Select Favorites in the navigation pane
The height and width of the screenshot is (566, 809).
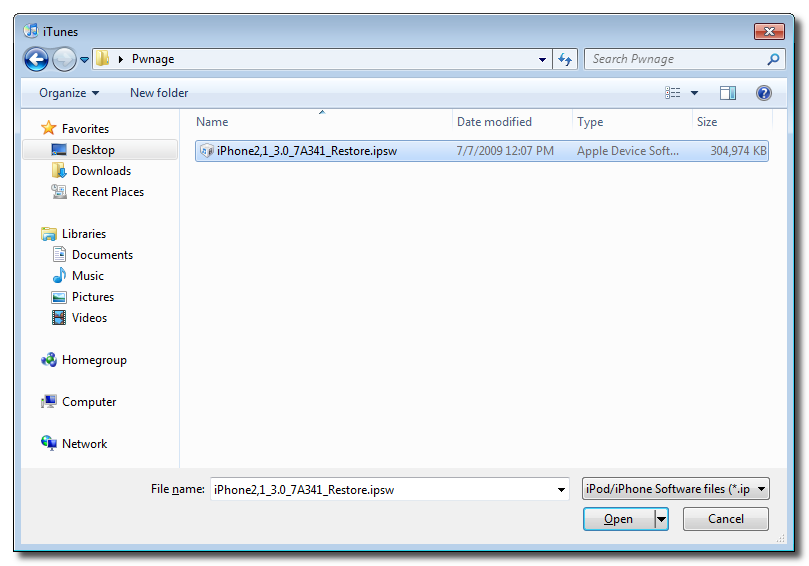[85, 128]
